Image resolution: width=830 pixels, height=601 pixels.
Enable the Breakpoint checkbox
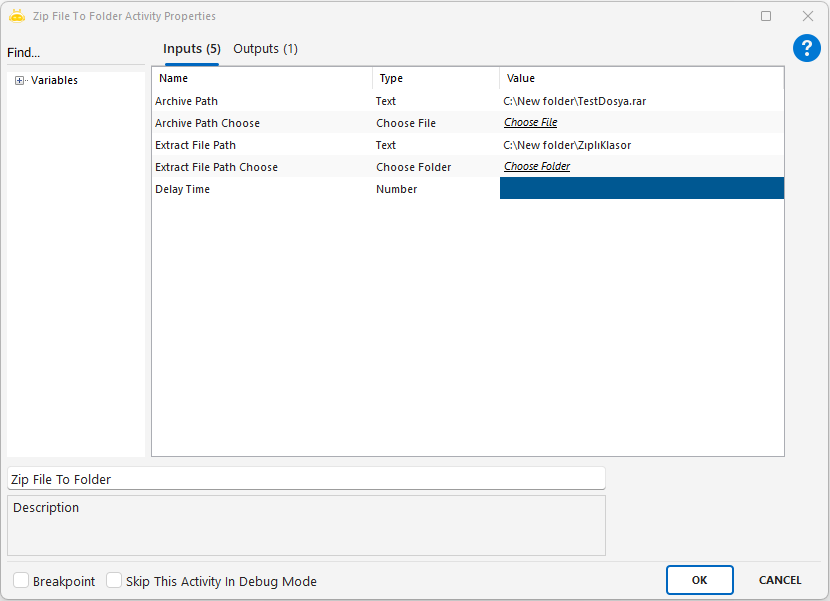[x=21, y=581]
